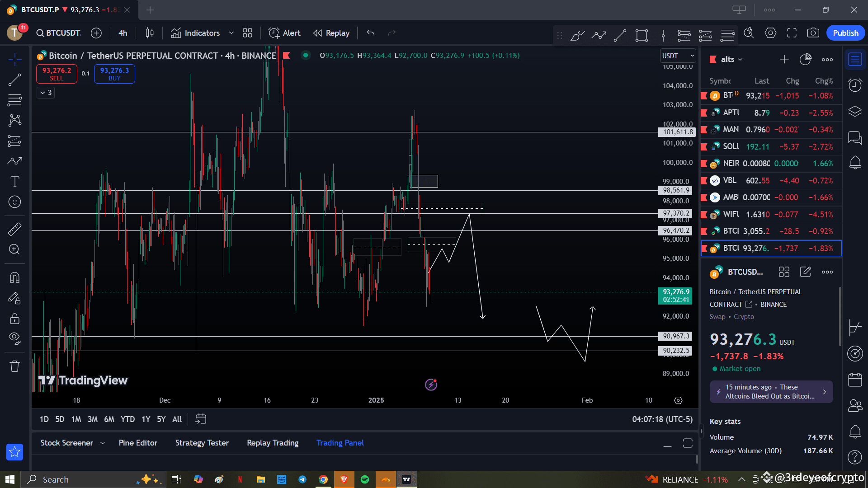
Task: Toggle the Magnet snapping mode
Action: coord(15,277)
